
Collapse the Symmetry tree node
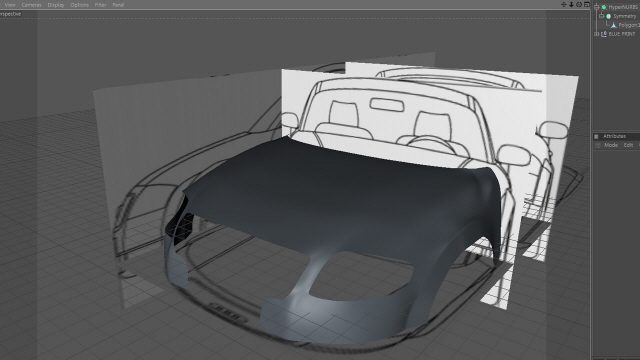[x=601, y=16]
